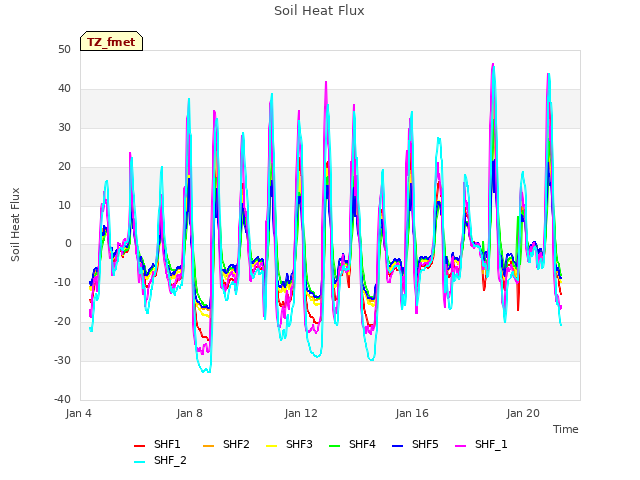Click the 0 y-axis tick label
Screen dimensions: 640x480
pos(68,244)
